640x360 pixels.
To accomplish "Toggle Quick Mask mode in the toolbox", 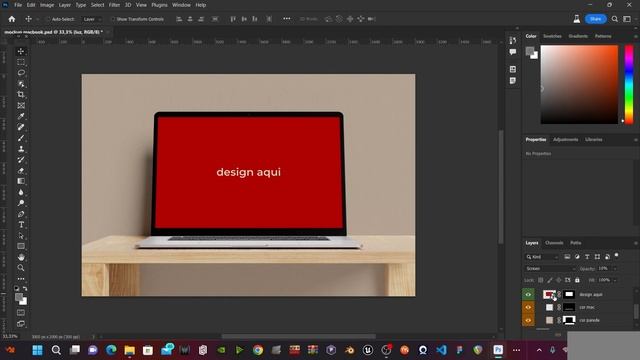I will pos(21,313).
